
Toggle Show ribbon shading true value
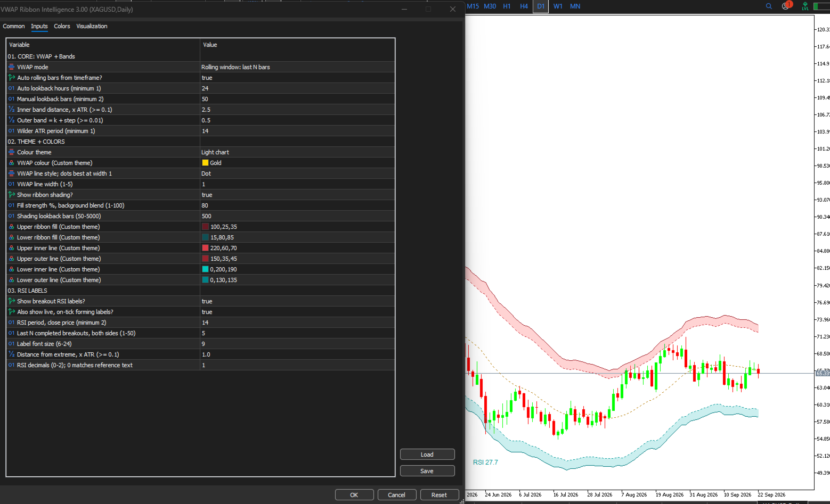click(297, 195)
